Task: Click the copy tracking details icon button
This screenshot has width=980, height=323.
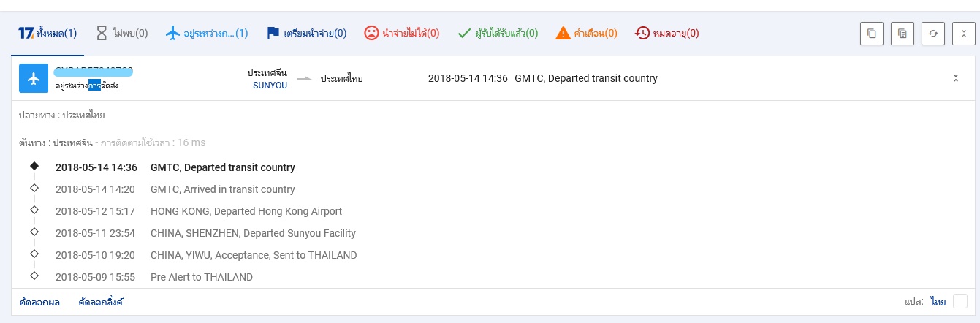Action: point(903,34)
